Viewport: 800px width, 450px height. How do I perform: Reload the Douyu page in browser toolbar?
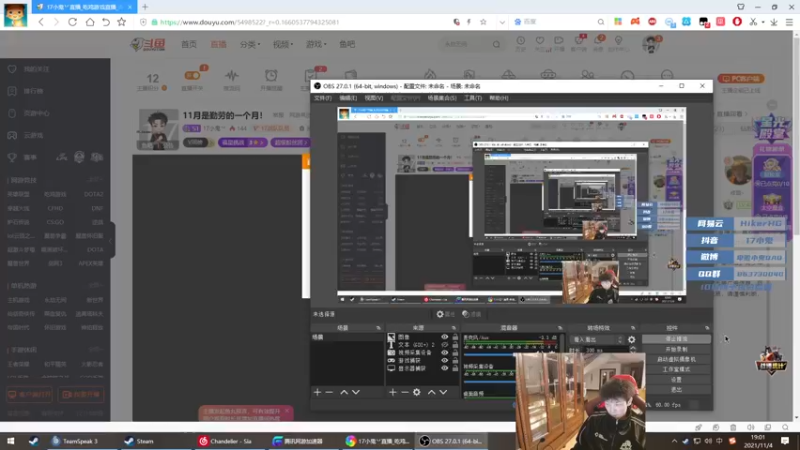(72, 22)
